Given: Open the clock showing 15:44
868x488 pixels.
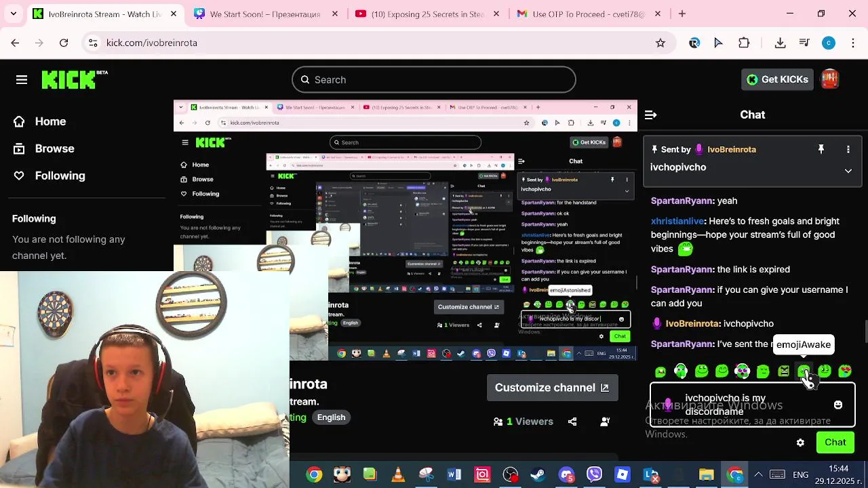Looking at the screenshot, I should point(838,474).
